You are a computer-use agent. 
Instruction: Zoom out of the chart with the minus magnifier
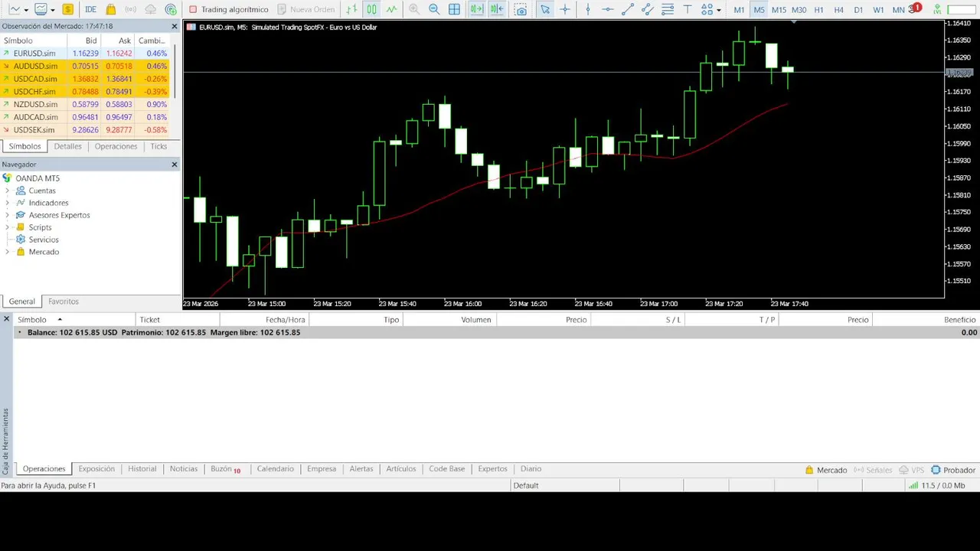click(x=434, y=9)
